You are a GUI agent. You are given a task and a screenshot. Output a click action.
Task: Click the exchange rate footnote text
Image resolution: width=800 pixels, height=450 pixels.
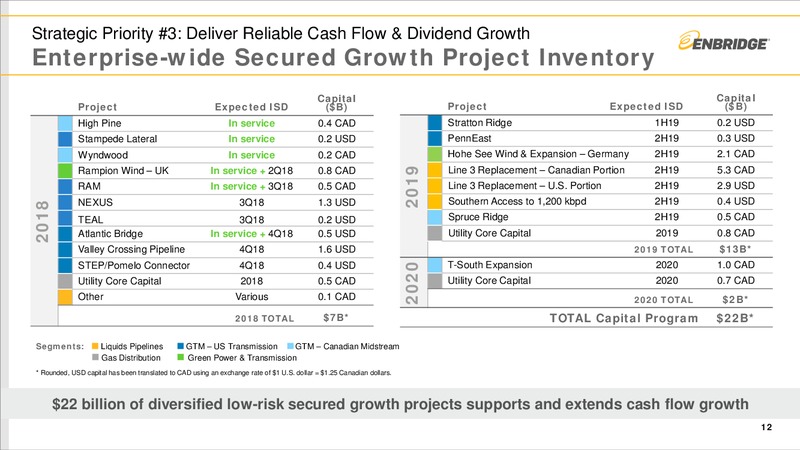pos(213,373)
